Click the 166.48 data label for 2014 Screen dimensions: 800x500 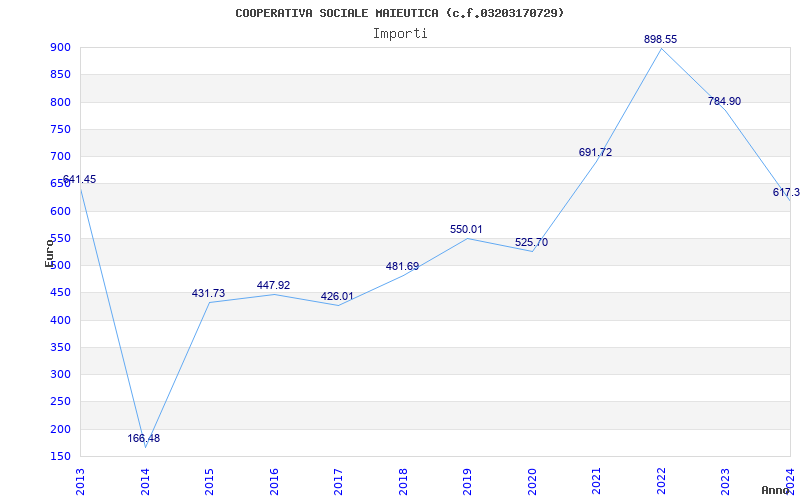click(x=143, y=438)
